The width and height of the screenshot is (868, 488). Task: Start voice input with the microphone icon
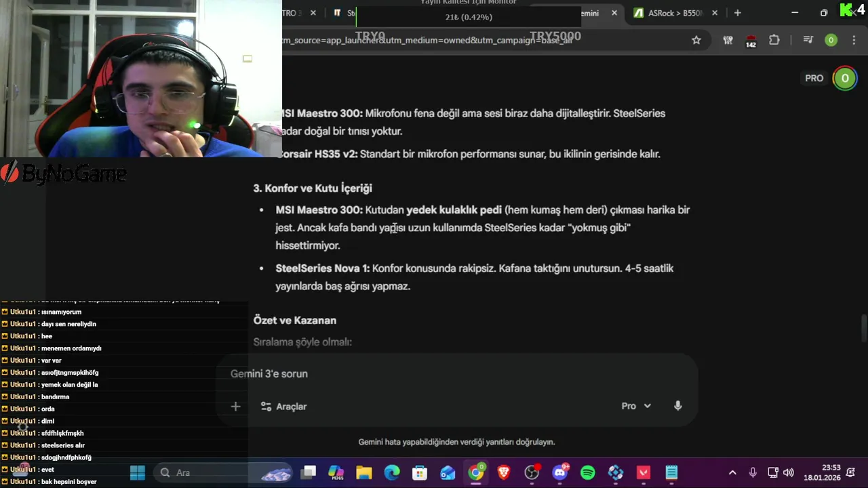pos(677,405)
